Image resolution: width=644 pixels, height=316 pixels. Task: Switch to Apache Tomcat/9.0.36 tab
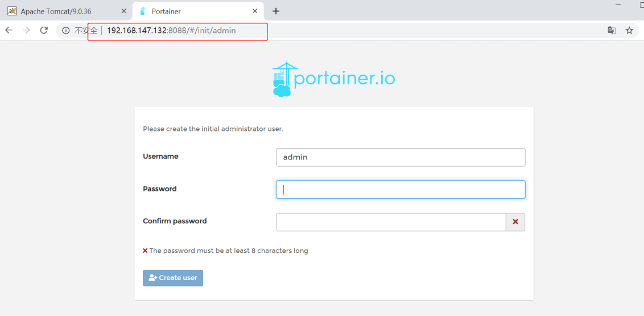point(66,11)
